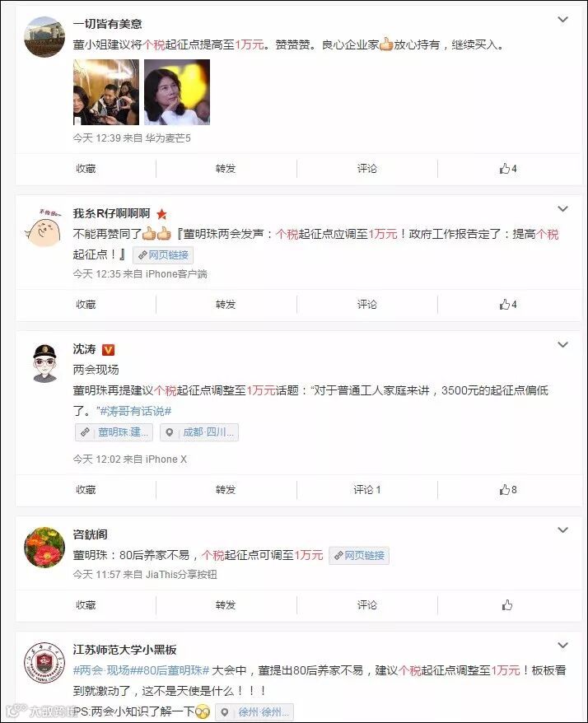Open 评论 1 on 沈涛's post
Image resolution: width=588 pixels, height=723 pixels.
(x=367, y=490)
